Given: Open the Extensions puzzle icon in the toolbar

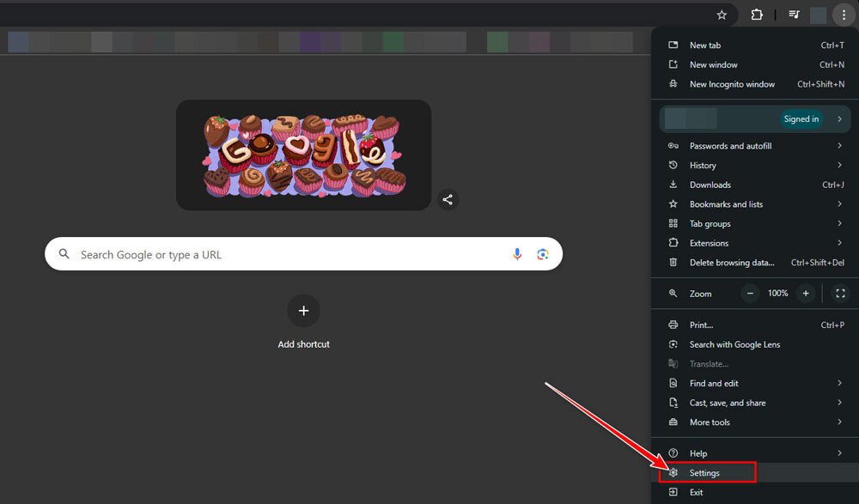Looking at the screenshot, I should coord(757,15).
